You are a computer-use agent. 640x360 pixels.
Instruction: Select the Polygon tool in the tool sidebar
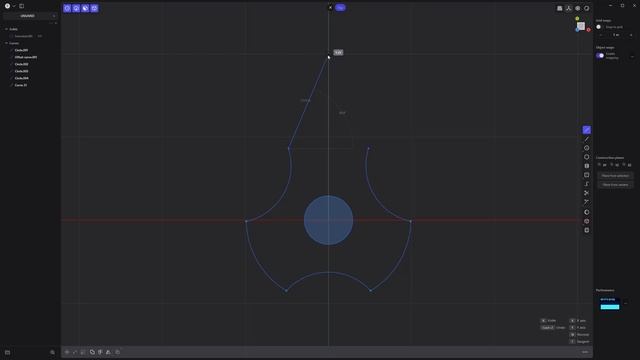click(x=587, y=157)
